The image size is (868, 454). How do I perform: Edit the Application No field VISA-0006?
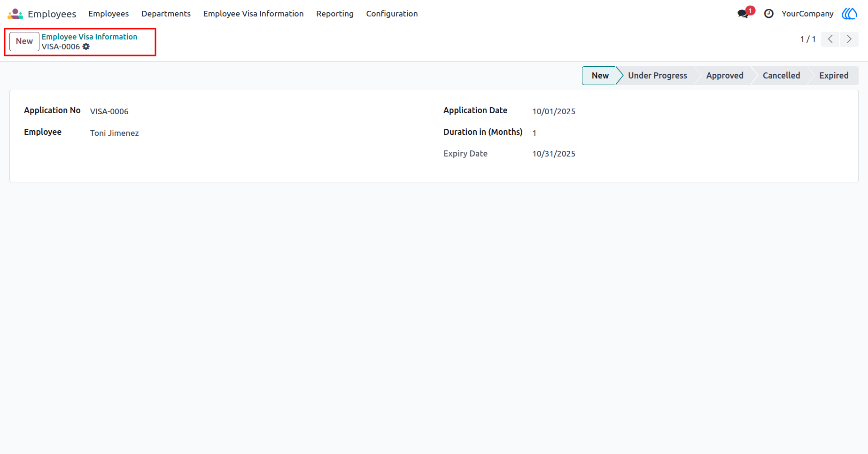point(109,111)
